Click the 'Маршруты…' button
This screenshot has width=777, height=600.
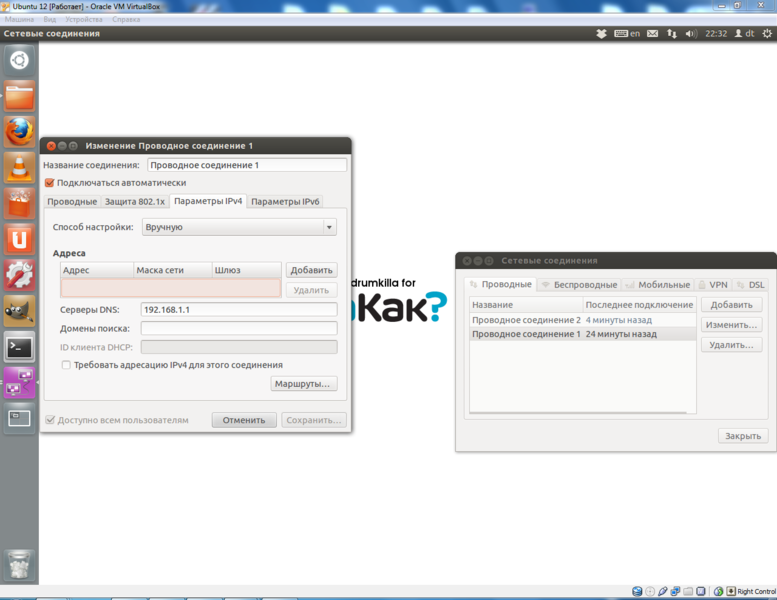coord(304,384)
